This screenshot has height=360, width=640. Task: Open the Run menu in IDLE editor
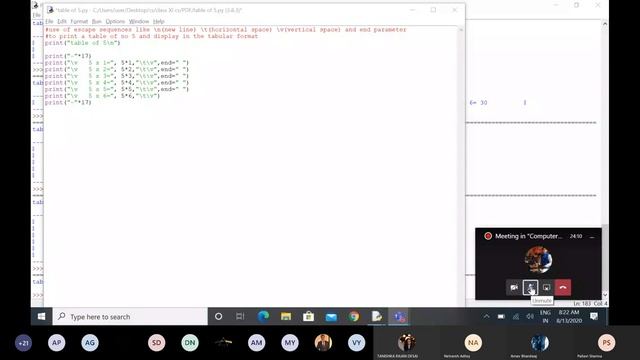[97, 21]
